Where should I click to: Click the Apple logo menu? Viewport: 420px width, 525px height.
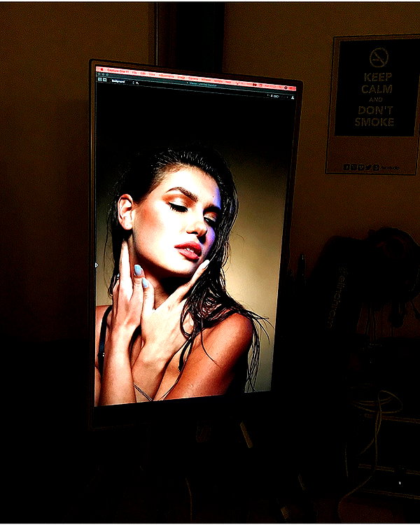tap(101, 69)
